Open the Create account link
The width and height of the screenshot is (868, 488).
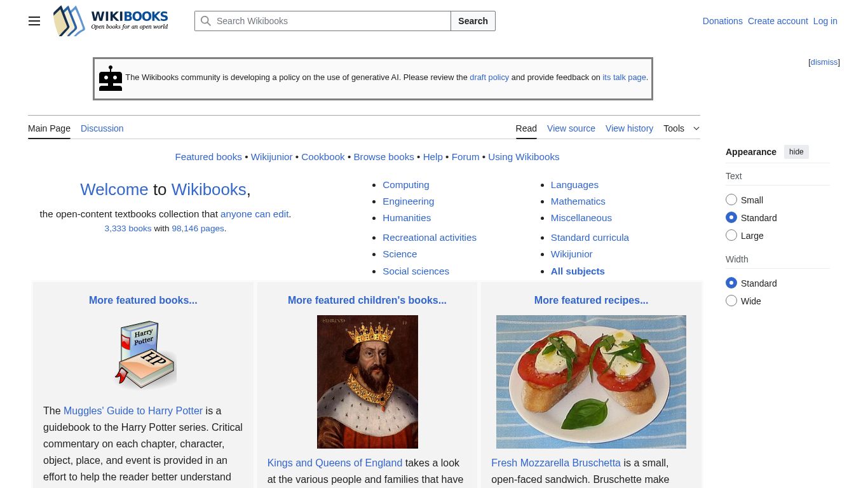[778, 21]
